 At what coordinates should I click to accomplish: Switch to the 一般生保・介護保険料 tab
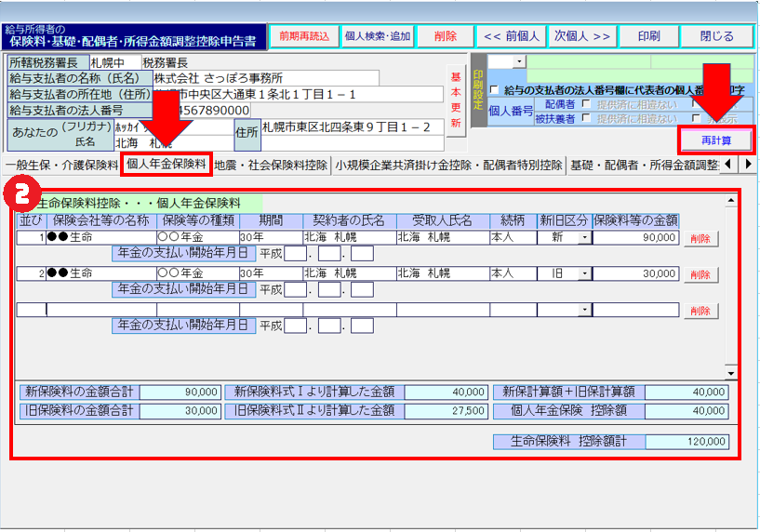(x=60, y=165)
